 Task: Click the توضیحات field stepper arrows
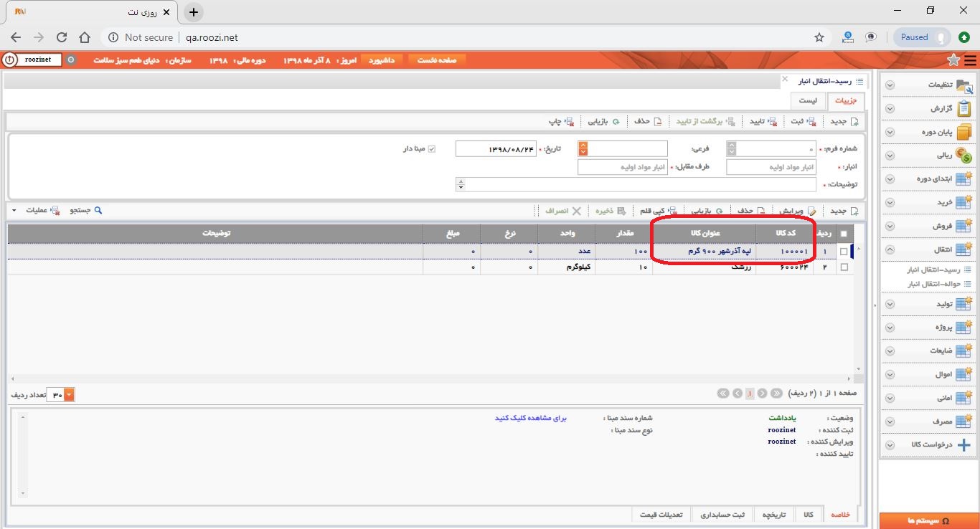(461, 185)
